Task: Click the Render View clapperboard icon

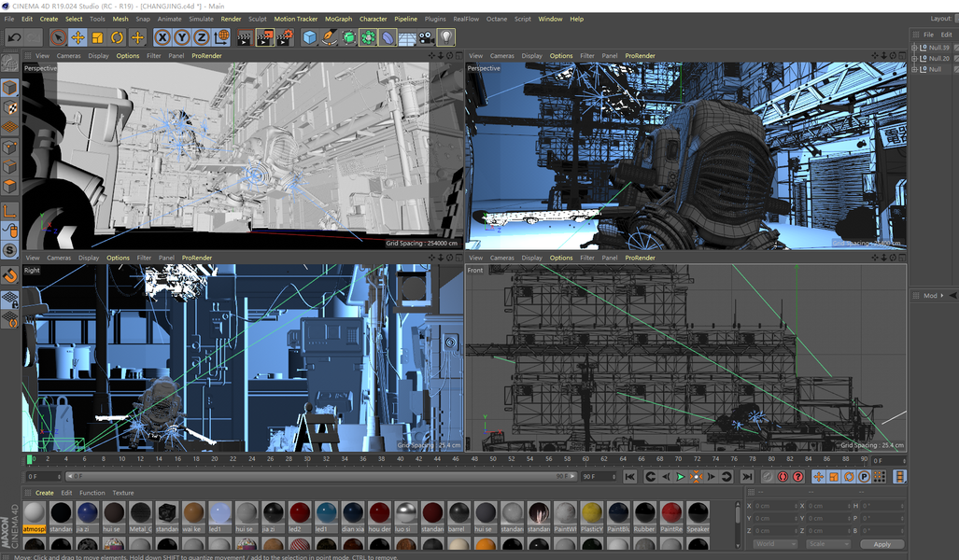Action: [245, 38]
